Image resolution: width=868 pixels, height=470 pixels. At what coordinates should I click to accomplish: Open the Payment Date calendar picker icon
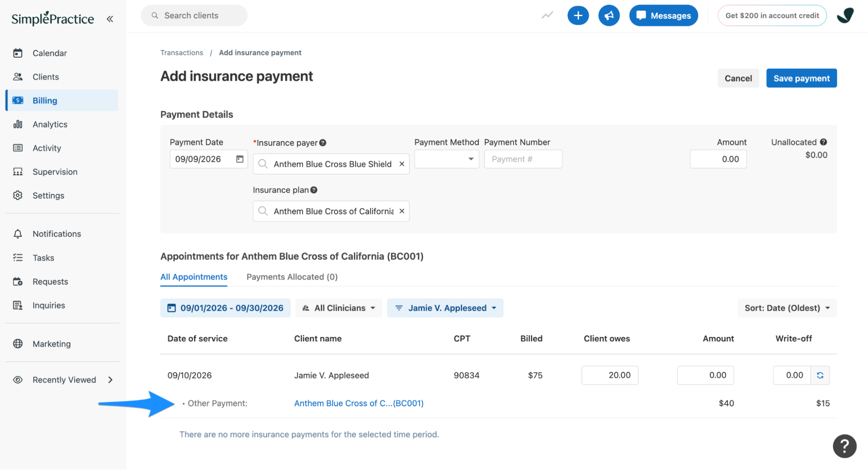click(240, 159)
